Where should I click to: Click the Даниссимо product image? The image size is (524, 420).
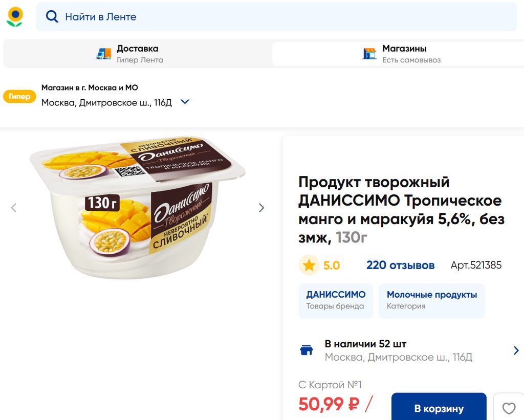point(137,207)
